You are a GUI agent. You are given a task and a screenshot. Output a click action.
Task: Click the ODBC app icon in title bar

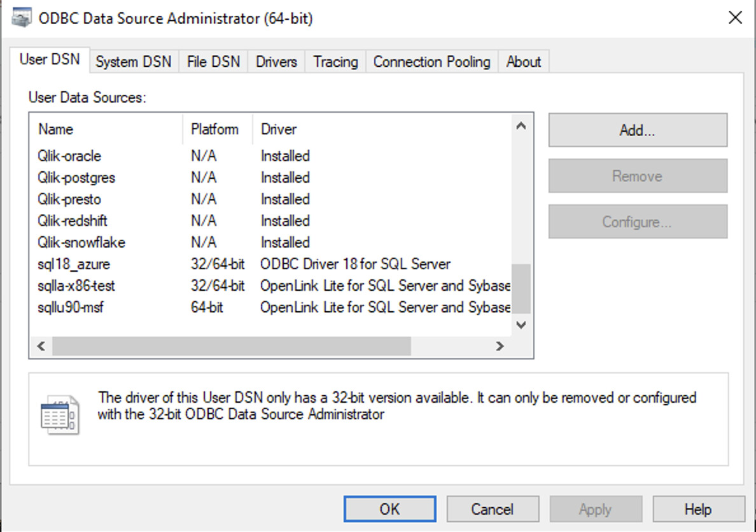point(22,18)
